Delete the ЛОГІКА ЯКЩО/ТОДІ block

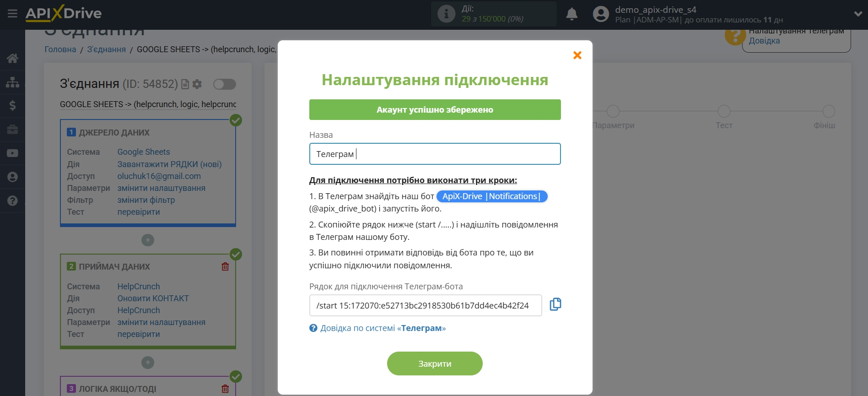(225, 389)
